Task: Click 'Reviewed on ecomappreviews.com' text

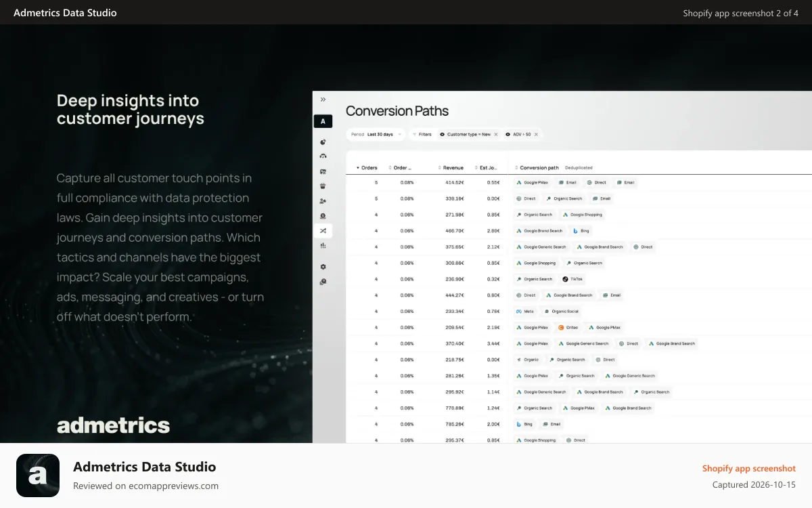Action: point(145,486)
